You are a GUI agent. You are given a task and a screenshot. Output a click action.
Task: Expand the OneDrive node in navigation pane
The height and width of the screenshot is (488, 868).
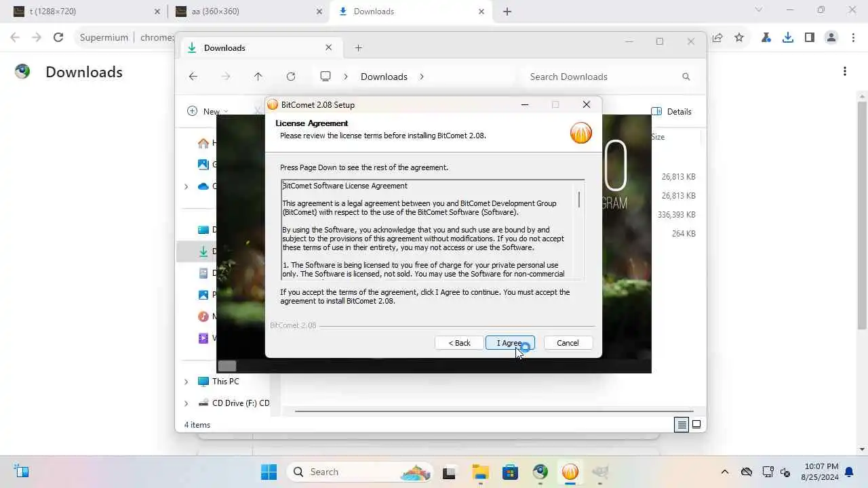pyautogui.click(x=186, y=186)
